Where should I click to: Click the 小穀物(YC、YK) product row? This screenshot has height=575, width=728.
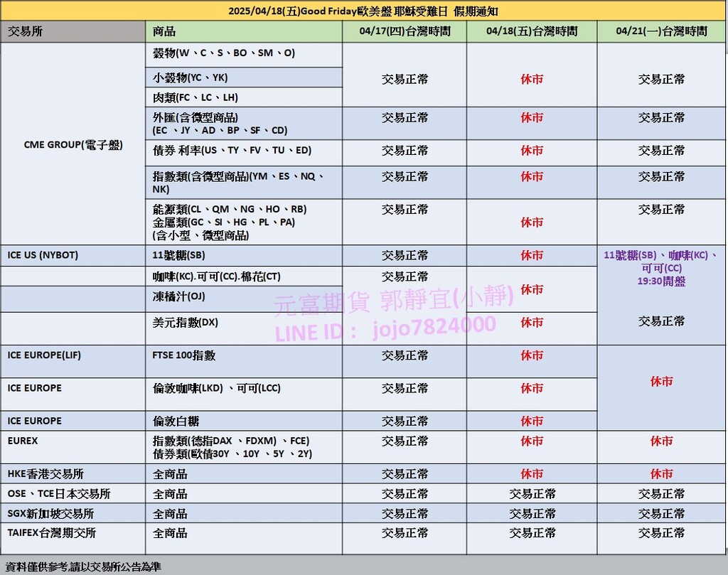(191, 77)
